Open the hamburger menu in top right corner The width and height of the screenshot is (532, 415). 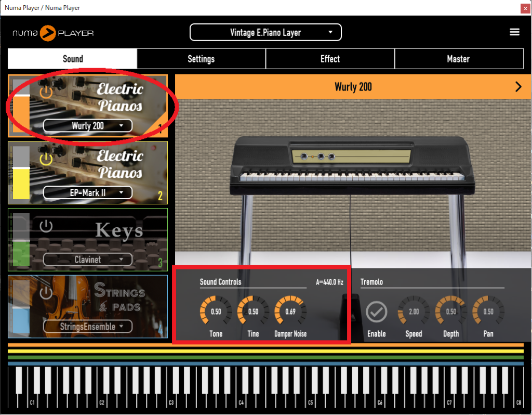[x=514, y=32]
